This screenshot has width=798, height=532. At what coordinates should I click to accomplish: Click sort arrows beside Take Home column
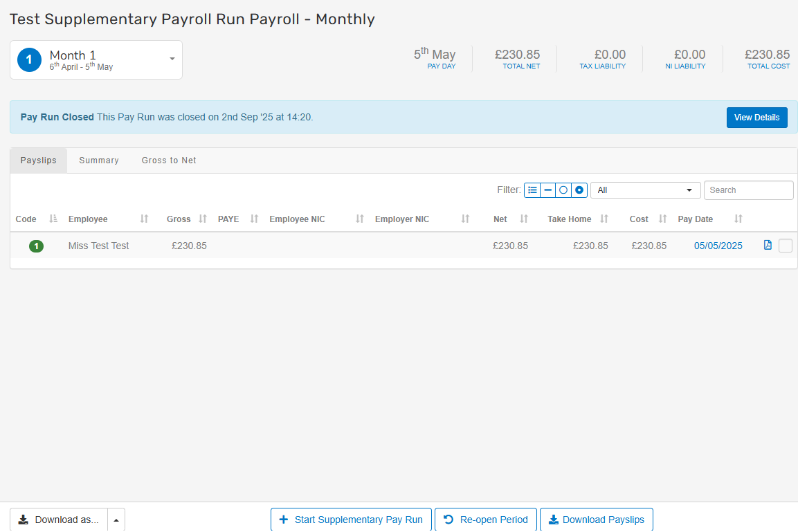pyautogui.click(x=604, y=219)
